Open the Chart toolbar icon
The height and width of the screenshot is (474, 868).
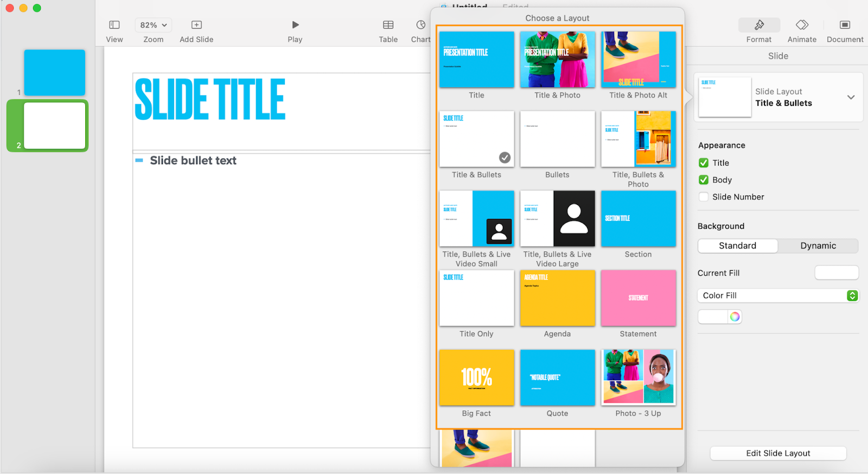(x=421, y=25)
